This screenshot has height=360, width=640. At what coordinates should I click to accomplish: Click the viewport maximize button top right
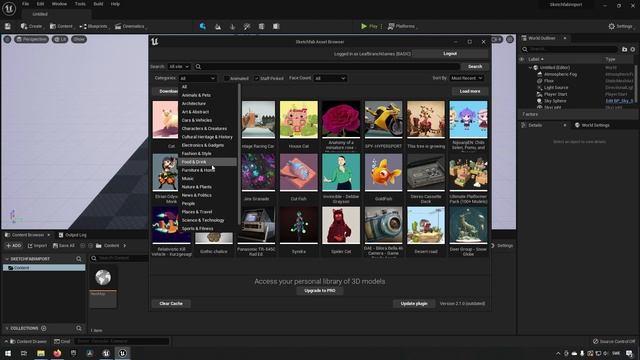click(510, 39)
